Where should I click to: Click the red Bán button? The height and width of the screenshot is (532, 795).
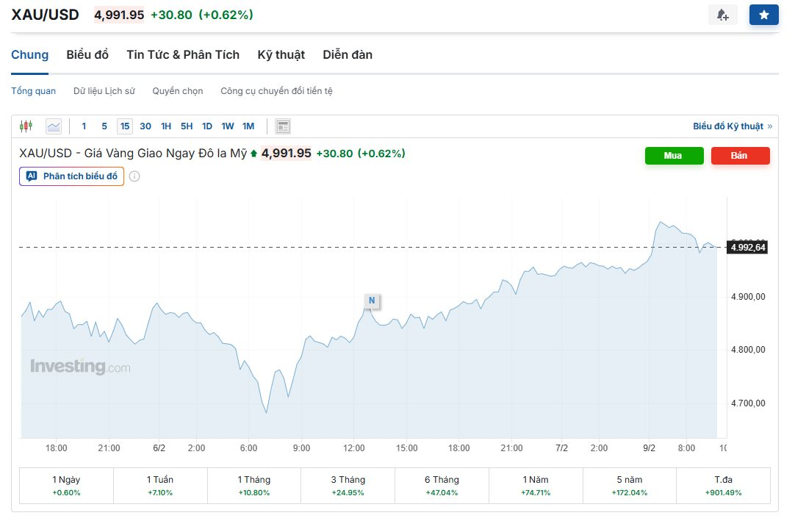(x=740, y=156)
